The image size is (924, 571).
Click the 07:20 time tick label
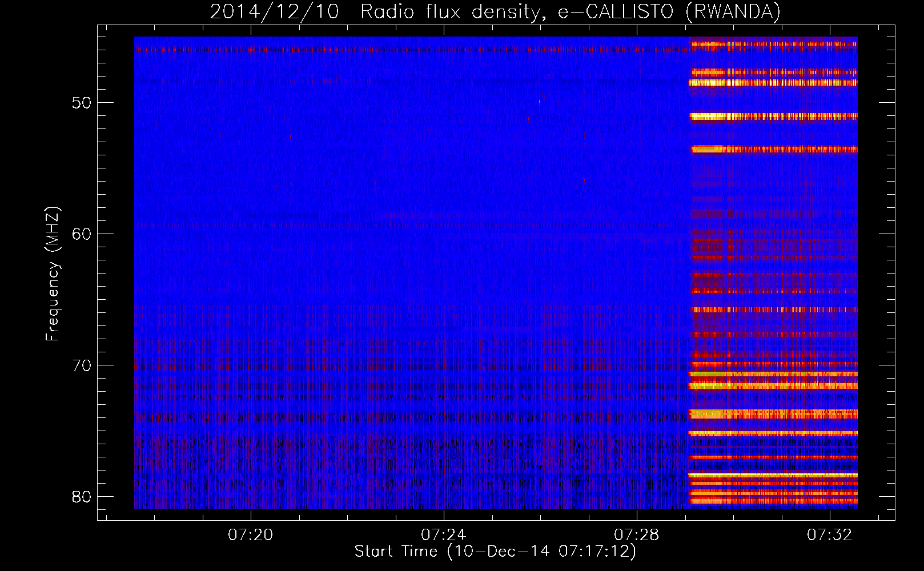(x=251, y=535)
